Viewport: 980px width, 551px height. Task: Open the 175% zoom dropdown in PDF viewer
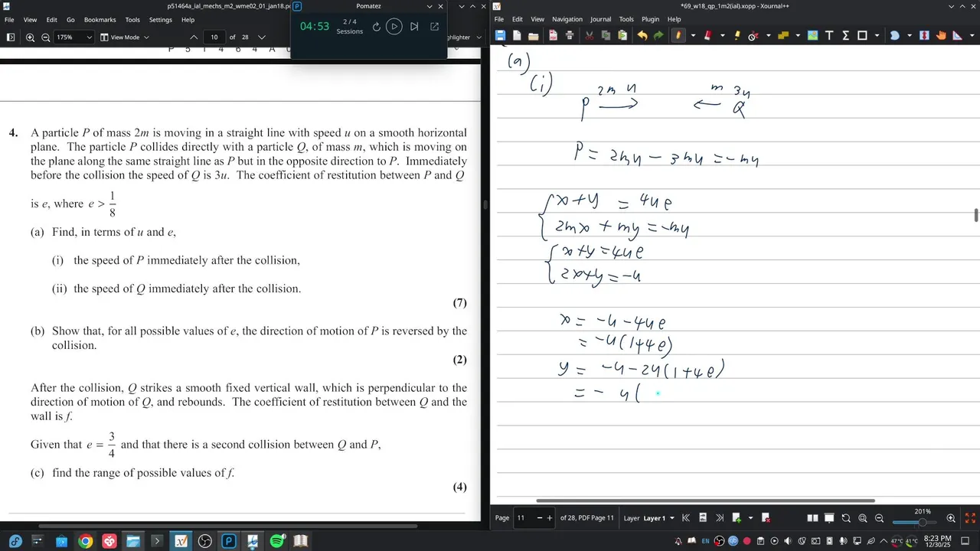[74, 37]
